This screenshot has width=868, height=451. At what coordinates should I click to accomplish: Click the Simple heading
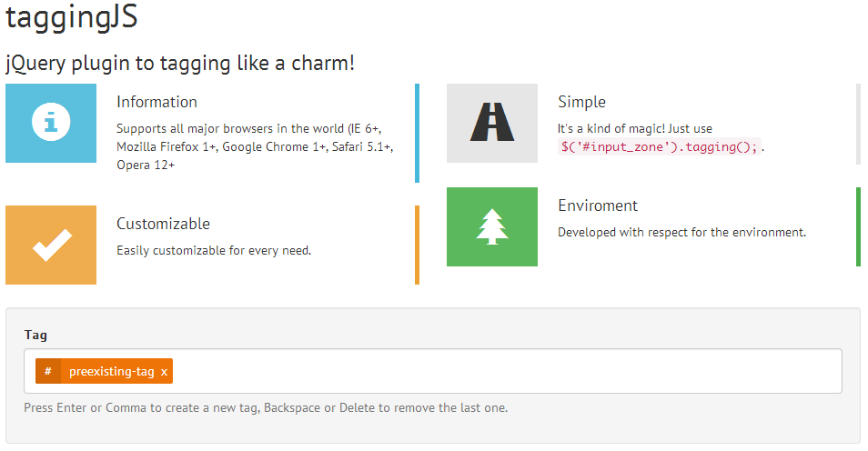[x=581, y=102]
